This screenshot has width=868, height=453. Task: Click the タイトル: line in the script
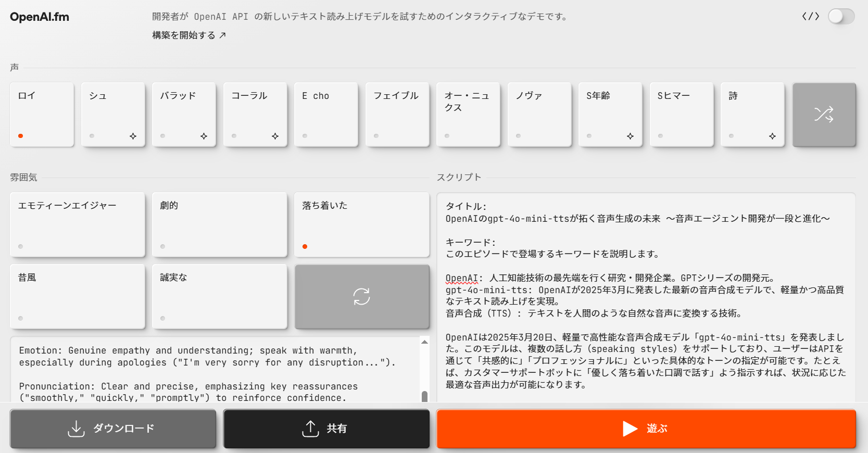(x=466, y=206)
